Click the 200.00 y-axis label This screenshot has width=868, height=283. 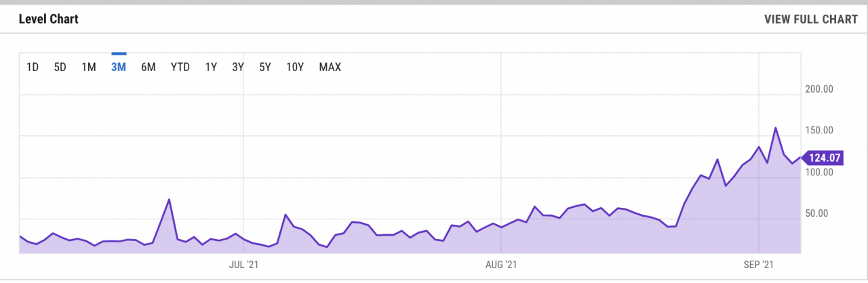click(x=820, y=89)
